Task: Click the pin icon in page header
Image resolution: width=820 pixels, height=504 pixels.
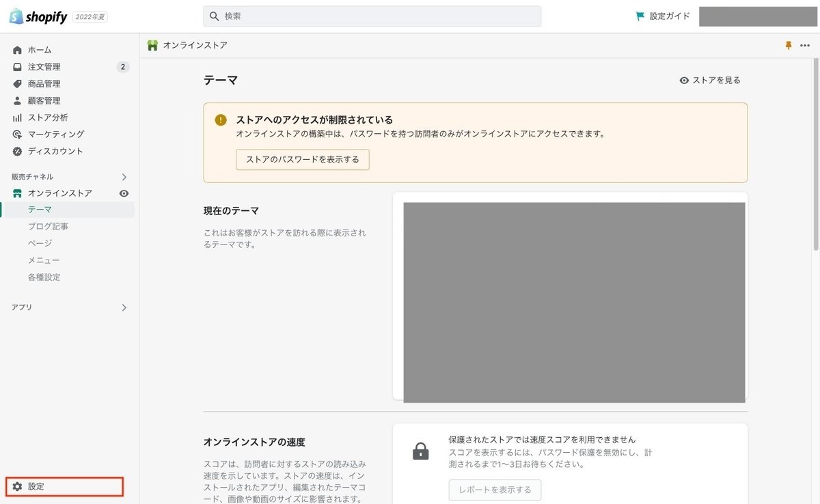Action: click(x=789, y=45)
